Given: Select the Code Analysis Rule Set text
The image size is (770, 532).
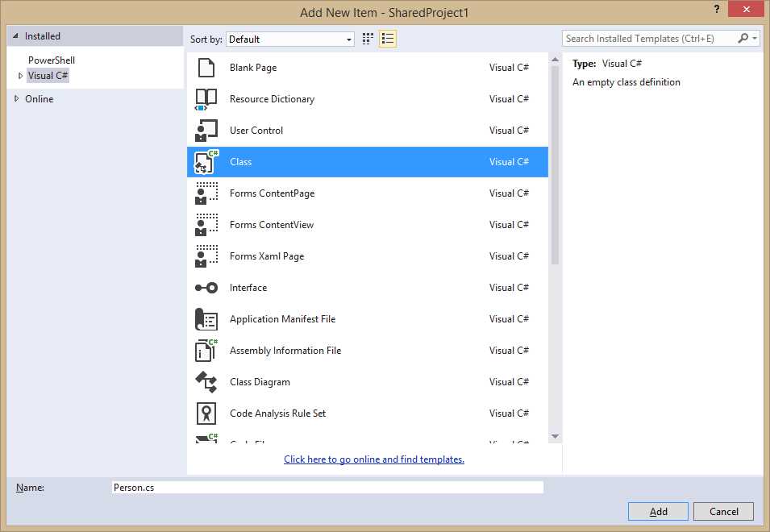Looking at the screenshot, I should coord(277,414).
